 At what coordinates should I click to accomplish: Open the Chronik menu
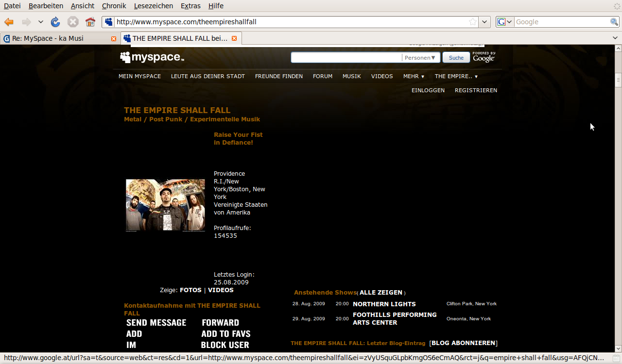[114, 6]
